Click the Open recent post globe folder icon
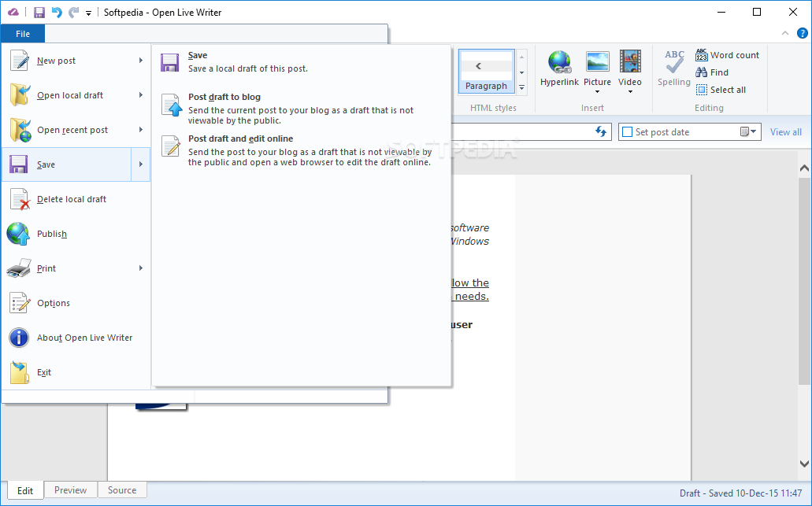Image resolution: width=812 pixels, height=506 pixels. (20, 130)
